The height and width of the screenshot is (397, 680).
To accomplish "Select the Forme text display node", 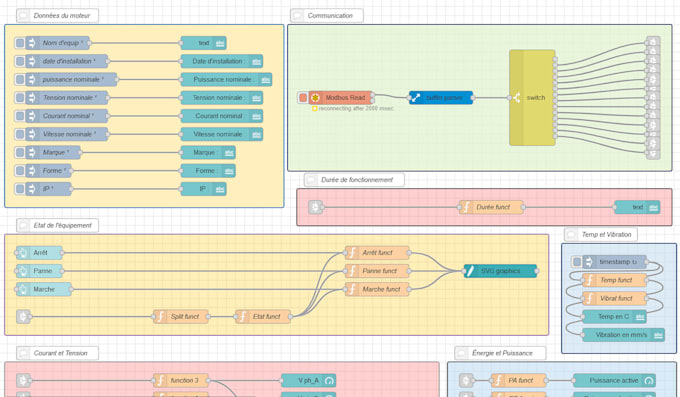I will pyautogui.click(x=208, y=171).
